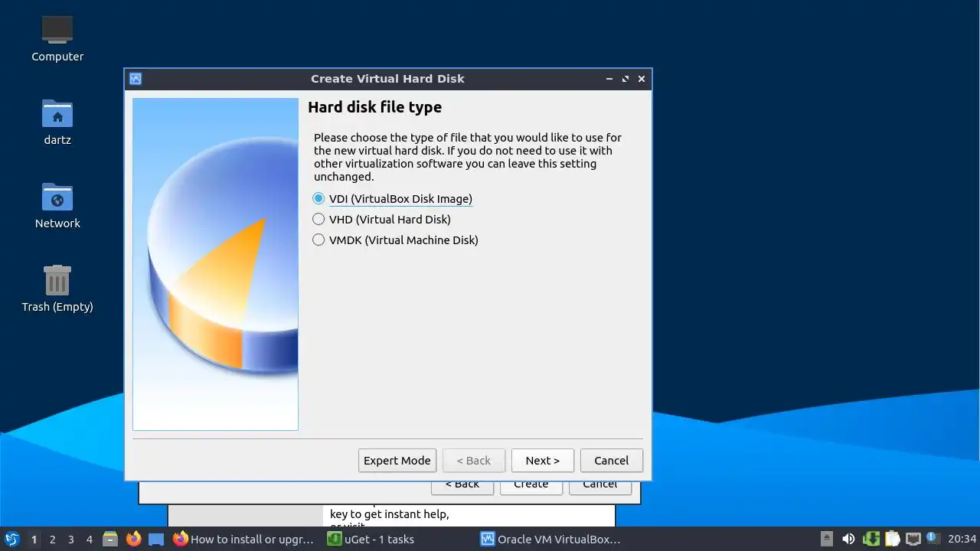Open the clipboard manager tray icon

pos(891,539)
